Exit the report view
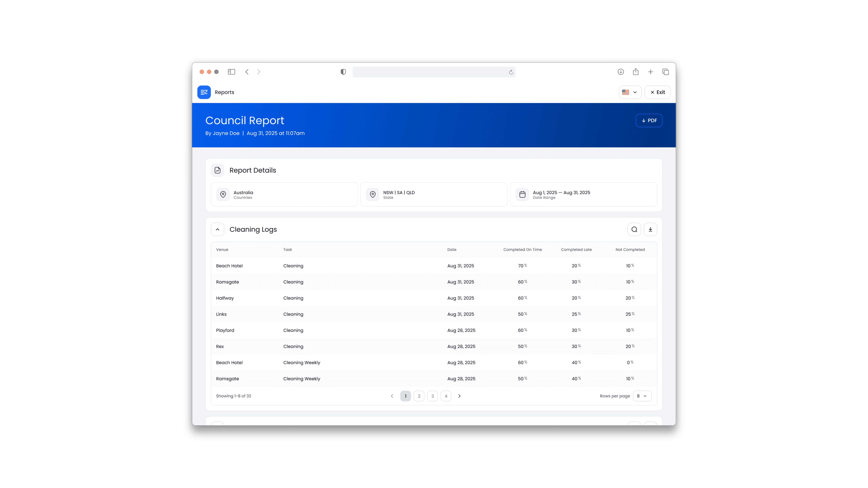The height and width of the screenshot is (488, 868). pos(657,92)
